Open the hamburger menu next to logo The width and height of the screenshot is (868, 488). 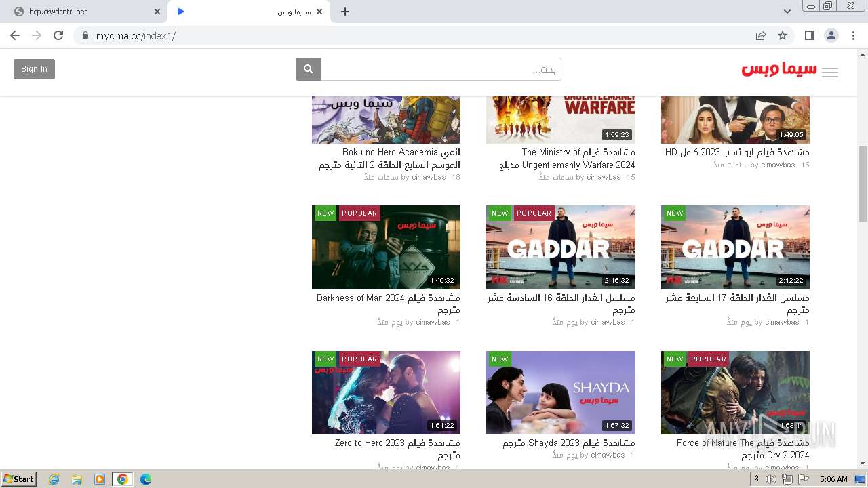830,73
